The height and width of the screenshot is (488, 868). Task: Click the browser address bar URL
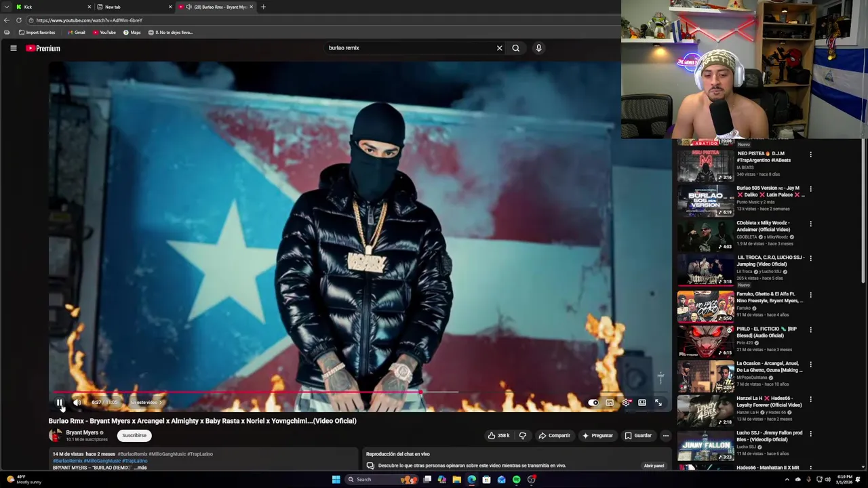point(89,20)
